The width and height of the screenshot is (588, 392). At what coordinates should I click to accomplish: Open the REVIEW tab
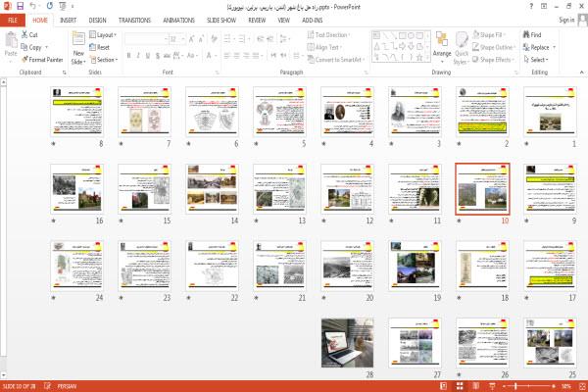click(x=257, y=20)
